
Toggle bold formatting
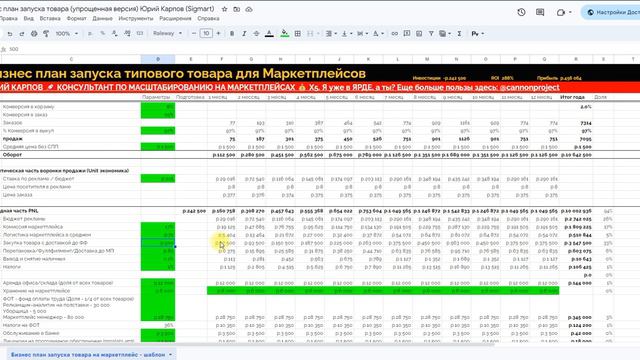point(232,33)
